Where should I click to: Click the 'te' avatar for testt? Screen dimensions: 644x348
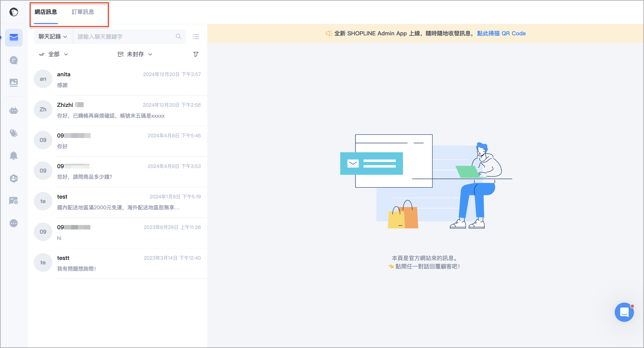tap(43, 262)
